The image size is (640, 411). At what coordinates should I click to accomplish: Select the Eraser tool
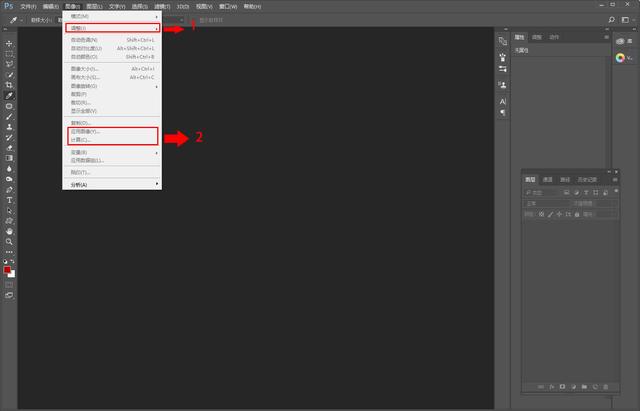point(9,148)
